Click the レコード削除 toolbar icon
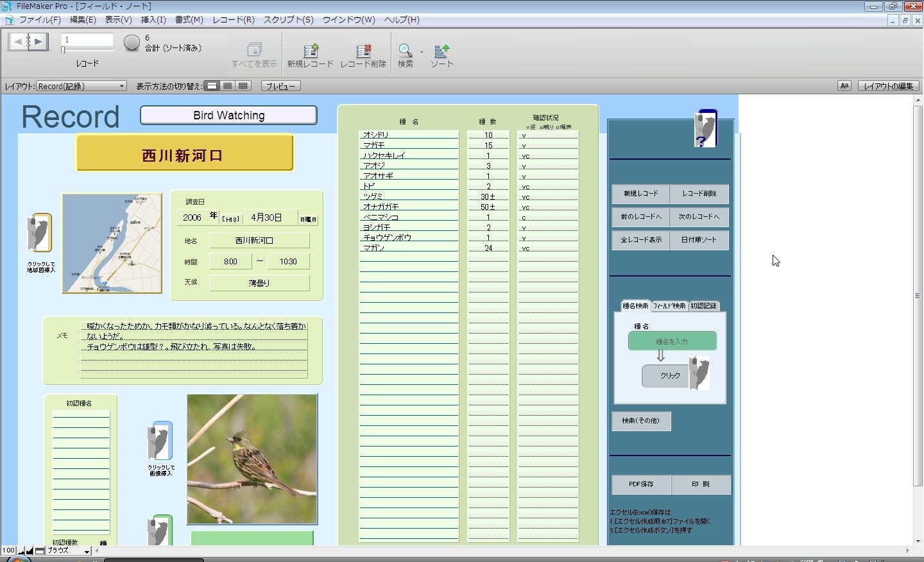Viewport: 924px width, 562px height. 363,50
